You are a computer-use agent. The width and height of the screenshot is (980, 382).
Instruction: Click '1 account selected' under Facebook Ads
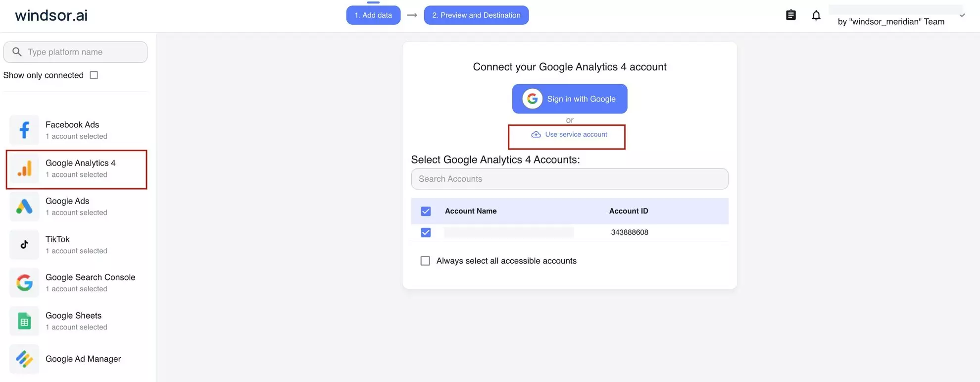(76, 136)
